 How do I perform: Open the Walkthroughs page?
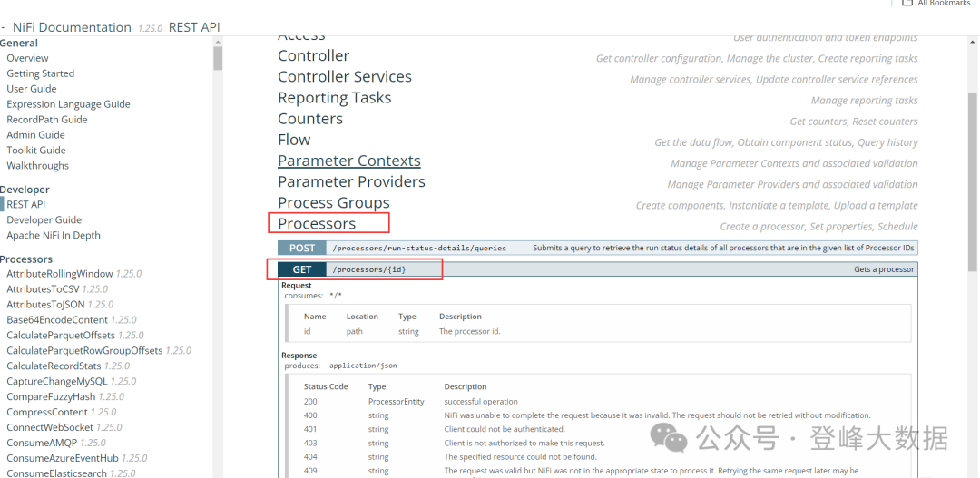37,166
